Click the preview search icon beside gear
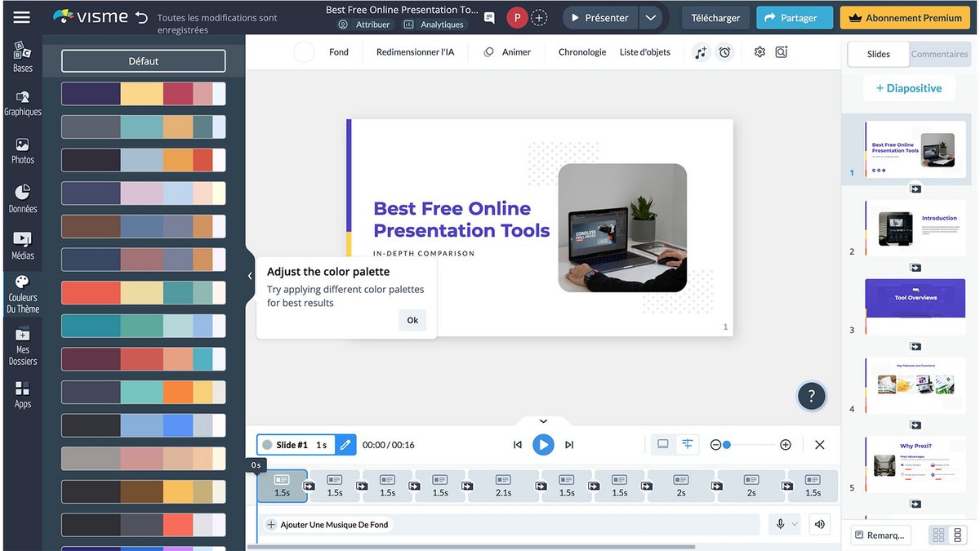 click(782, 51)
